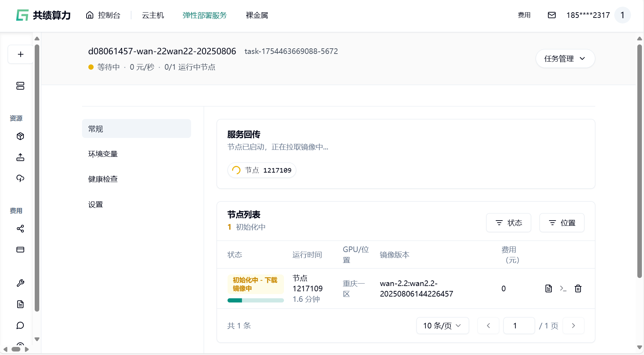Click the node image download progress bar
This screenshot has width=644, height=355.
[x=256, y=300]
